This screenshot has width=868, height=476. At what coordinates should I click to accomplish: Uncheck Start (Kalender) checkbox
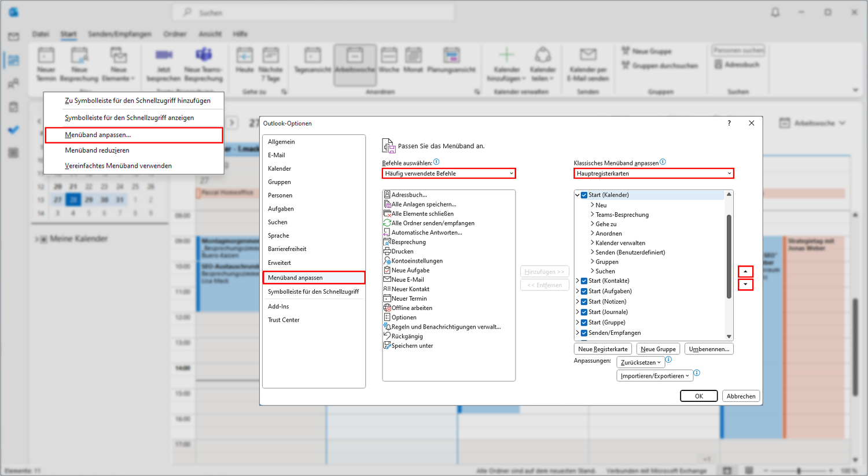584,195
